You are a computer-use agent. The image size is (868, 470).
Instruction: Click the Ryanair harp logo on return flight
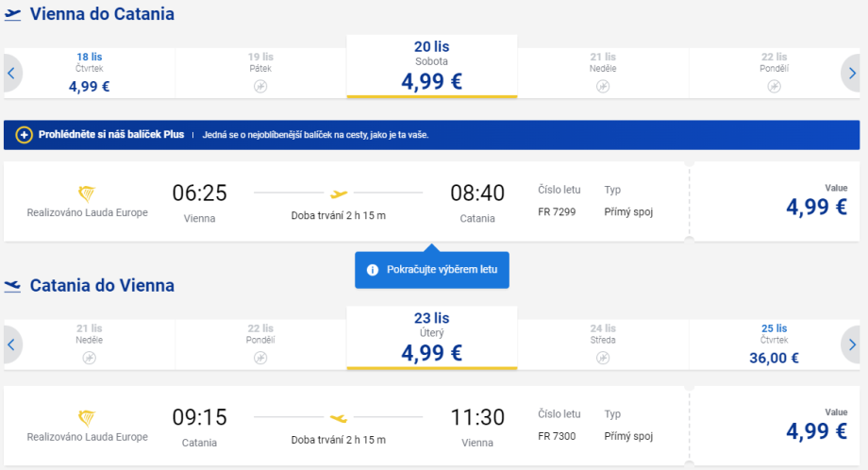click(87, 418)
